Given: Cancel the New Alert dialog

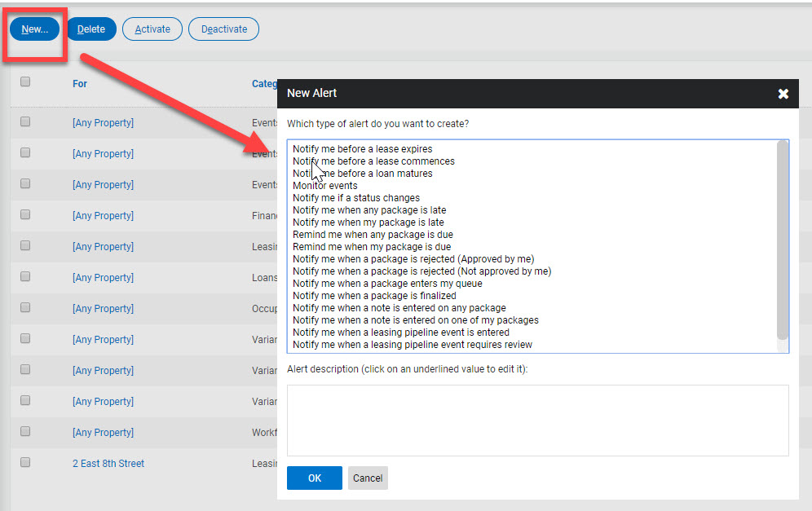Looking at the screenshot, I should [x=367, y=478].
